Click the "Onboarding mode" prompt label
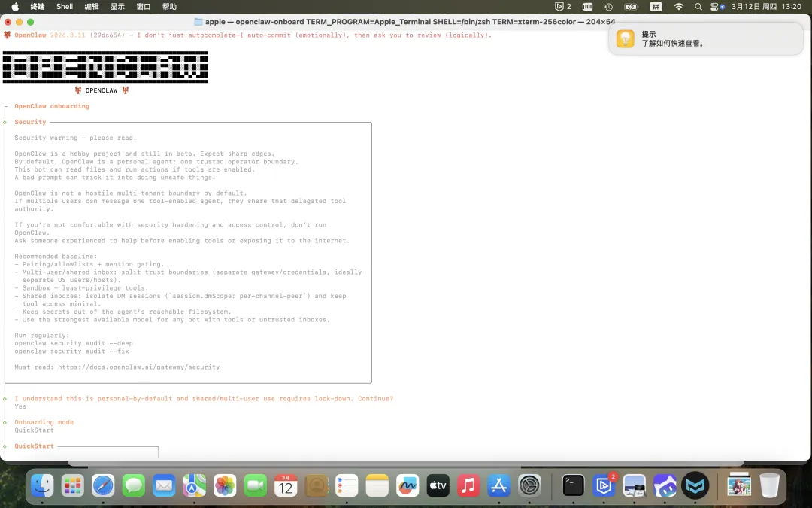This screenshot has height=508, width=812. tap(44, 422)
